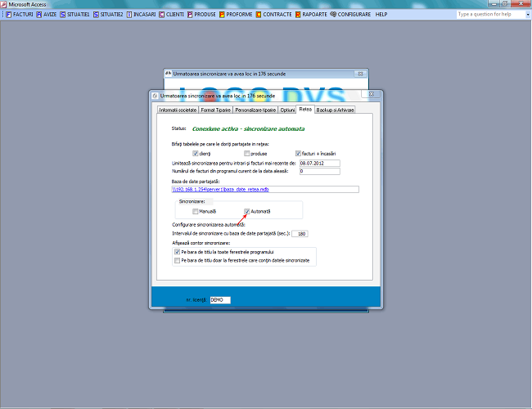Select the INCASARI toolbar icon
The image size is (532, 409).
[x=129, y=14]
